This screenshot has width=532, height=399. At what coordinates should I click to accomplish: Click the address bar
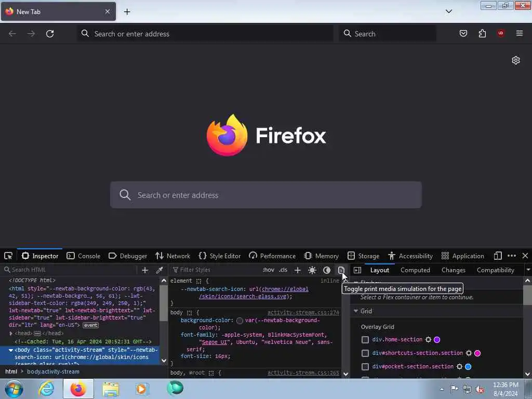click(x=205, y=34)
